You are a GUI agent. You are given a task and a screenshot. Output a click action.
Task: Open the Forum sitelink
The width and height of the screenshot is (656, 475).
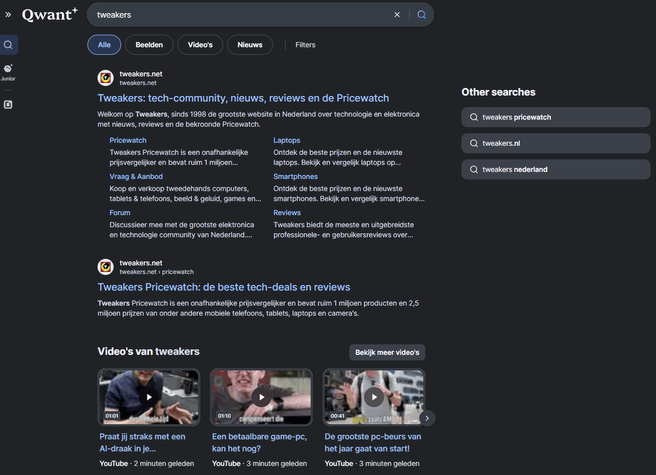120,213
